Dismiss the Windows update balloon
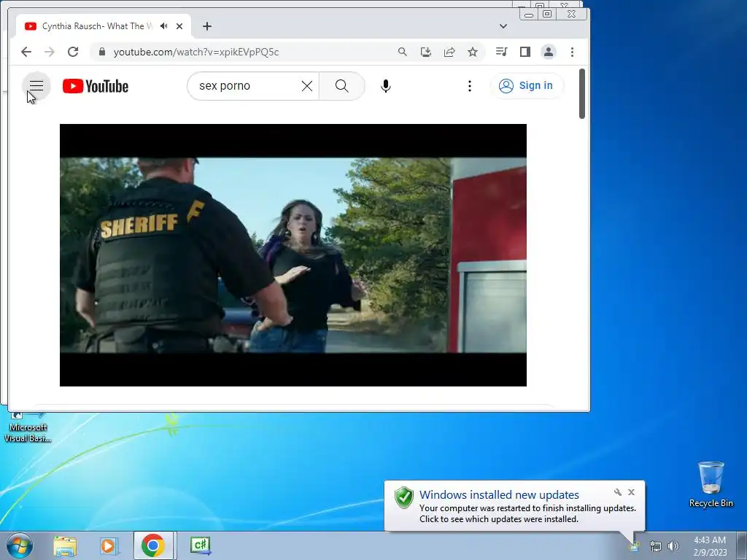The width and height of the screenshot is (747, 560). pyautogui.click(x=631, y=492)
